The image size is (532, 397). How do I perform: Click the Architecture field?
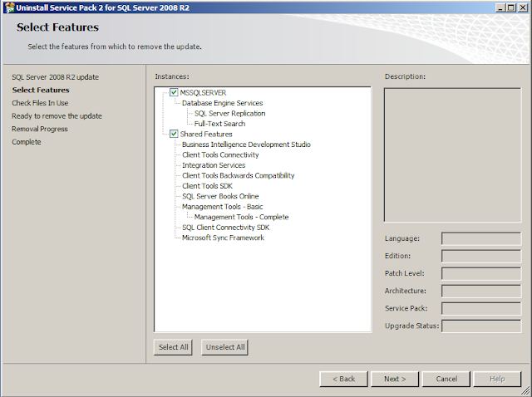pyautogui.click(x=481, y=291)
